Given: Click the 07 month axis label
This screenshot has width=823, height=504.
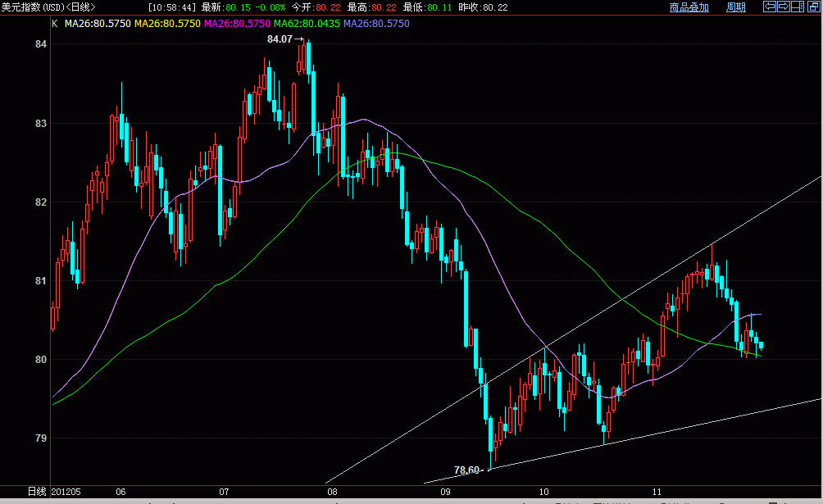Looking at the screenshot, I should (x=224, y=492).
